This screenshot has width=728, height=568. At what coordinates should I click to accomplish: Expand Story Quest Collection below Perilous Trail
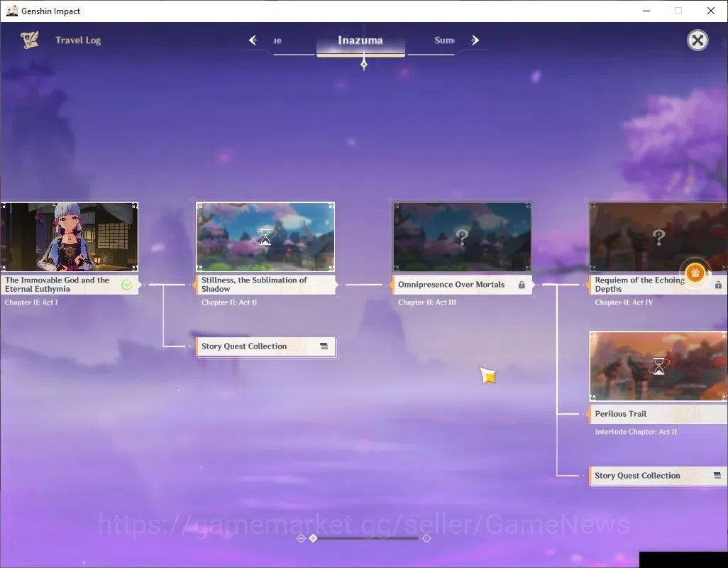coord(658,476)
